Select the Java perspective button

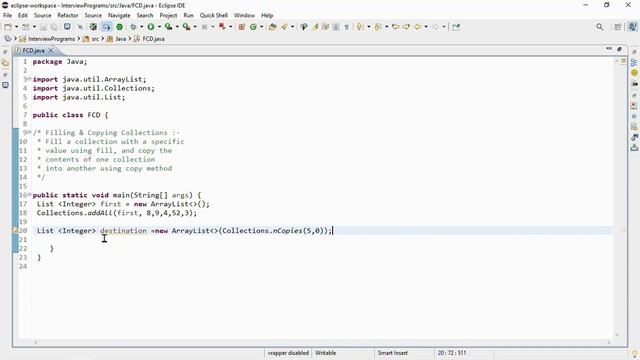633,27
